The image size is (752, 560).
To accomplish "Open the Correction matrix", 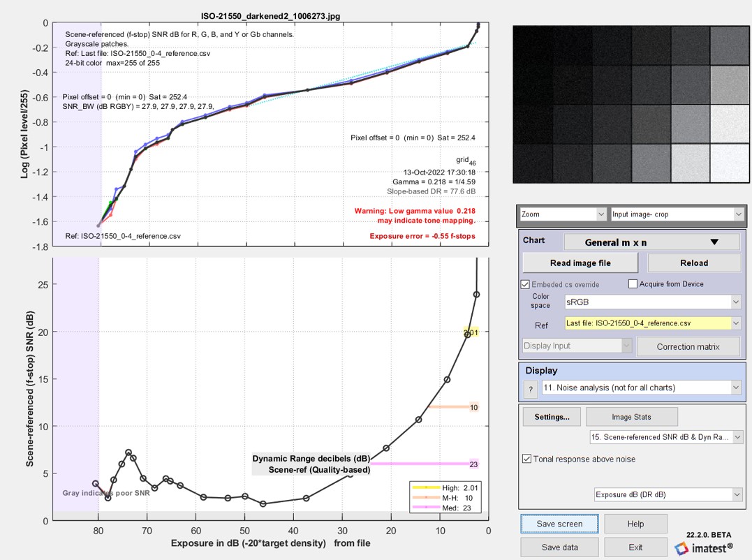I will coord(688,346).
